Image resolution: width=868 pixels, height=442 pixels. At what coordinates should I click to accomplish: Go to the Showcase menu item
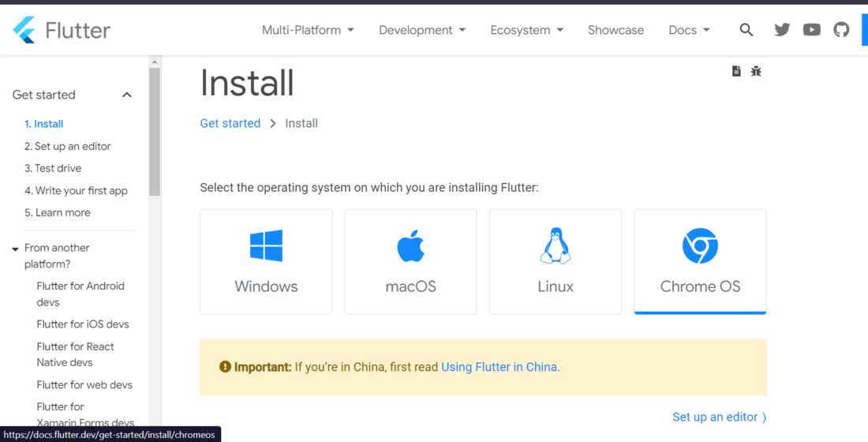(x=615, y=30)
